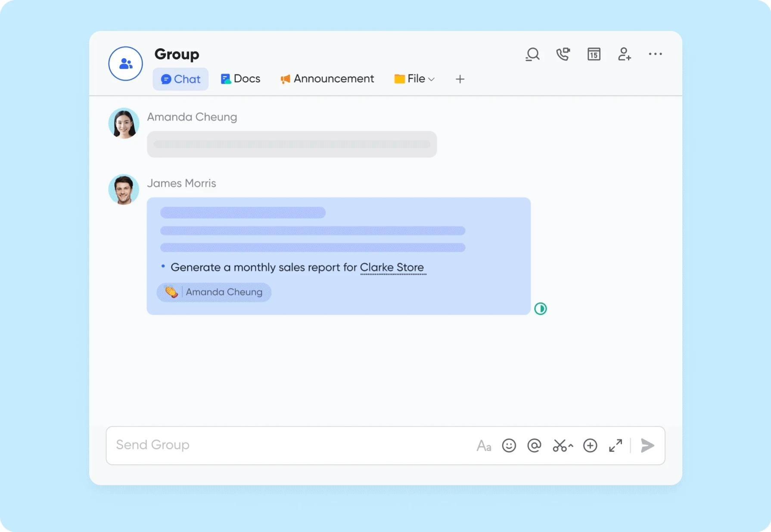Add a new tab with the plus

pos(460,79)
